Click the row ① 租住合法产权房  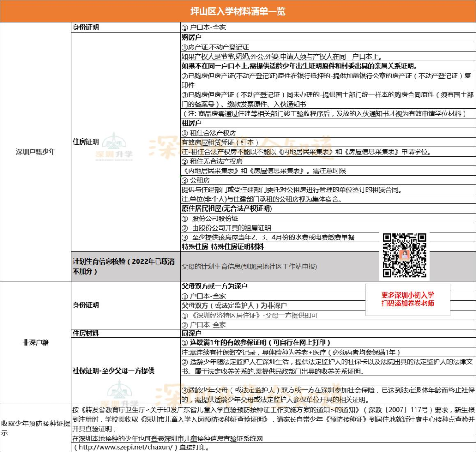pyautogui.click(x=328, y=133)
